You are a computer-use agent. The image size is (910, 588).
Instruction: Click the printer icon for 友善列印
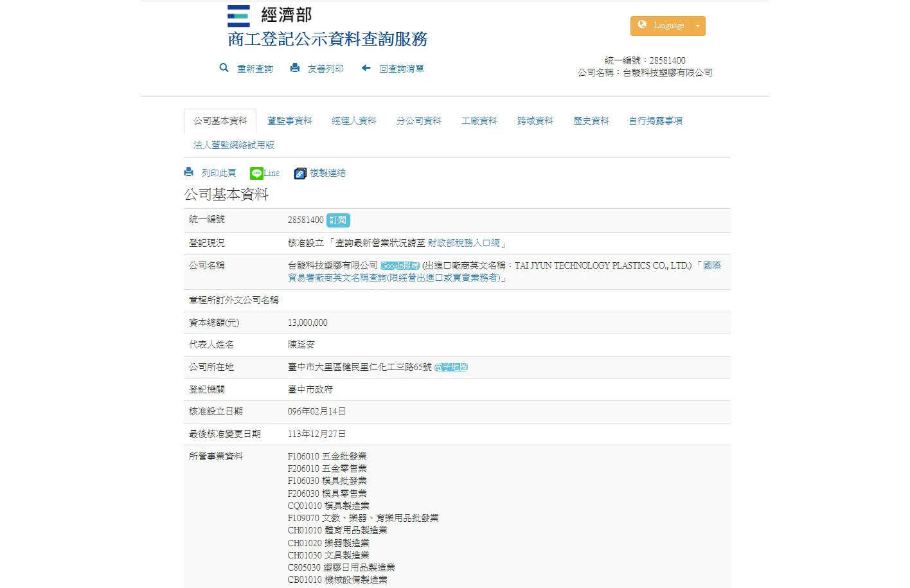click(294, 67)
